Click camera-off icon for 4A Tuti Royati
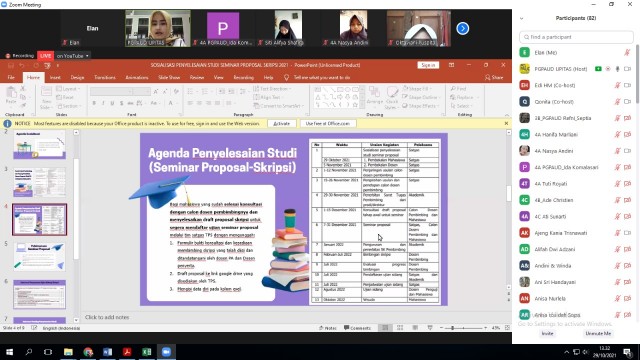640x360 pixels. tap(627, 184)
